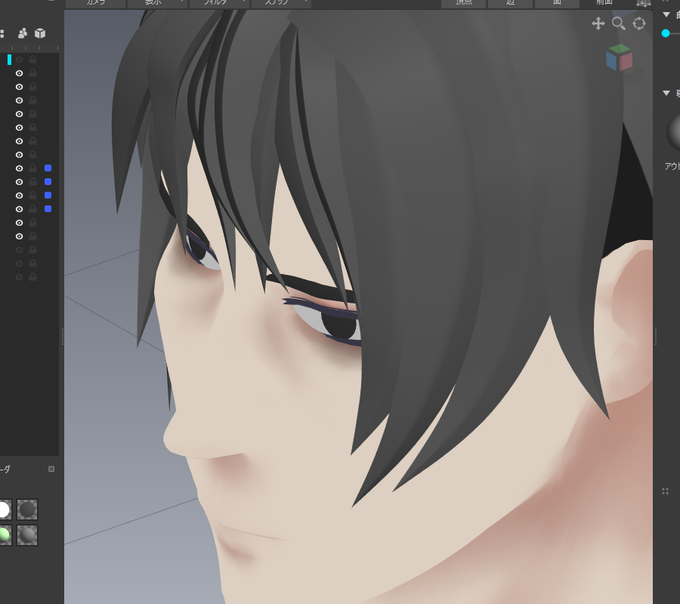Open the 表示 (Display) viewport menu
Viewport: 680px width, 604px height.
coord(157,3)
